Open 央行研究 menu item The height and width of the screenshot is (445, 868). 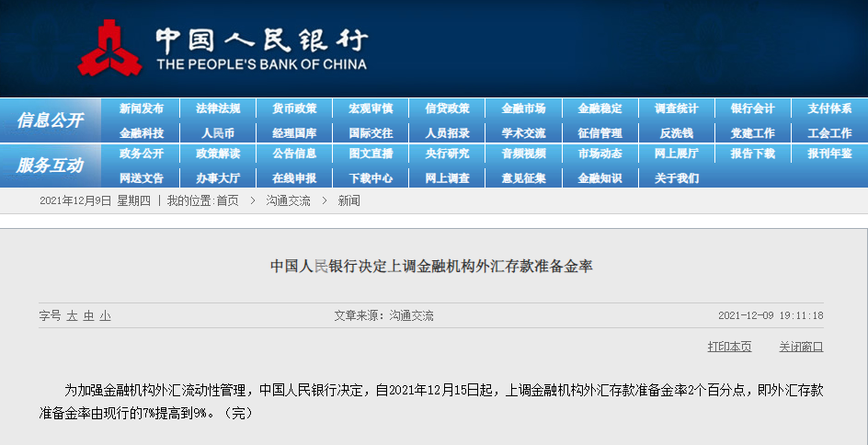[x=447, y=154]
